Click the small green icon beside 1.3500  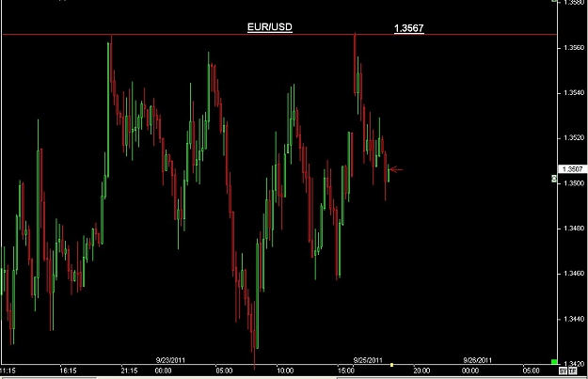click(x=554, y=179)
